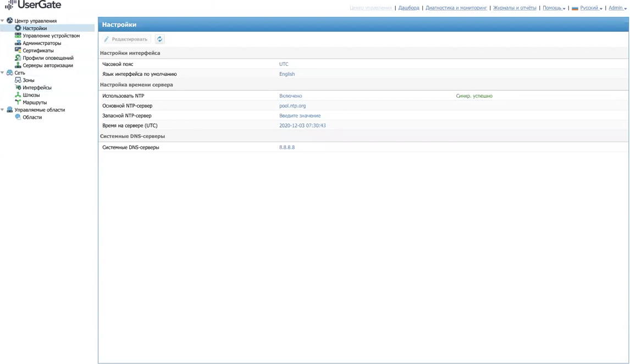This screenshot has width=630, height=364.
Task: Select Настройки in the sidebar tree
Action: point(35,28)
